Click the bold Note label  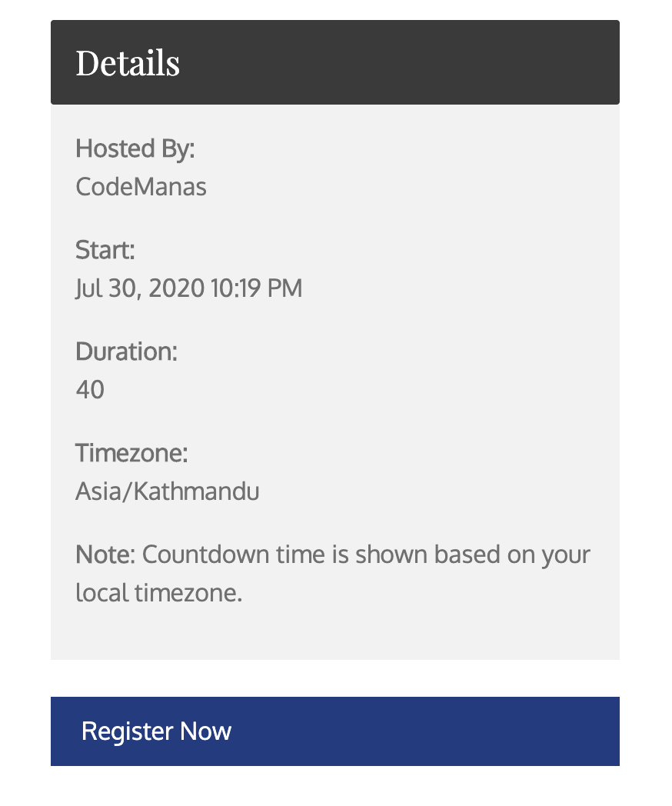(105, 555)
